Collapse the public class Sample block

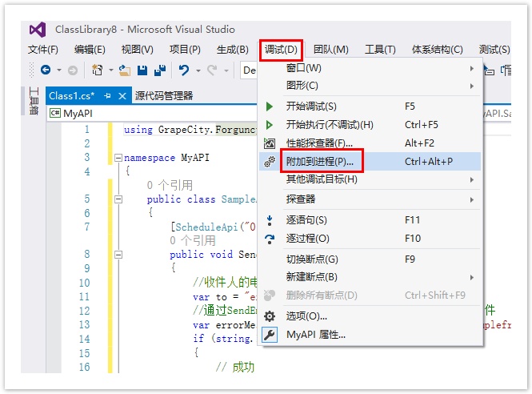click(118, 199)
